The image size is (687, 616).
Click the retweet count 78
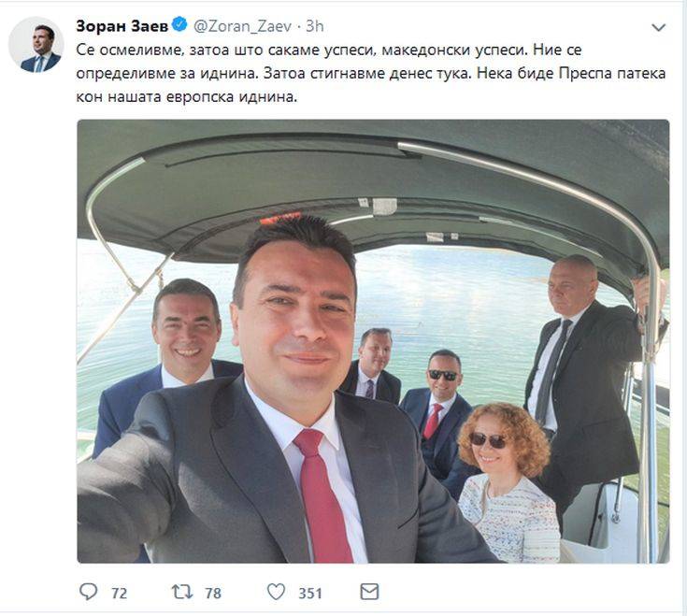pos(213,594)
